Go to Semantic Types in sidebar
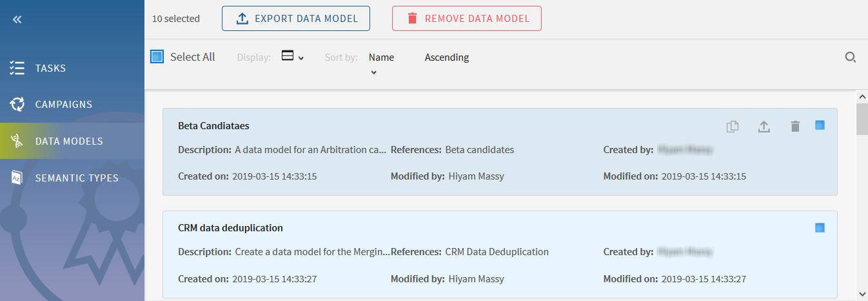868x301 pixels. click(77, 178)
